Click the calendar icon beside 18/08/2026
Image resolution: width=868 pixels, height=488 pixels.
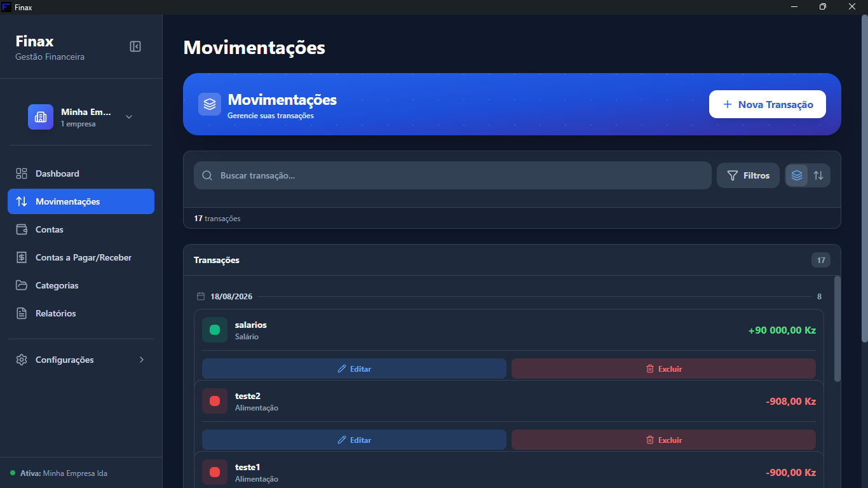[201, 296]
